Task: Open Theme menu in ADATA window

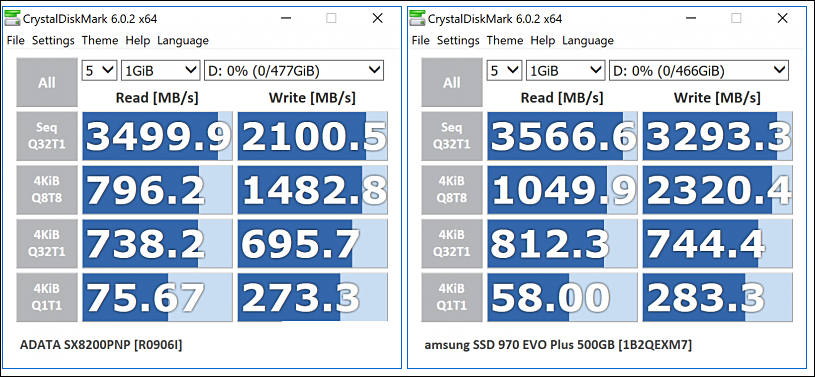Action: [100, 41]
